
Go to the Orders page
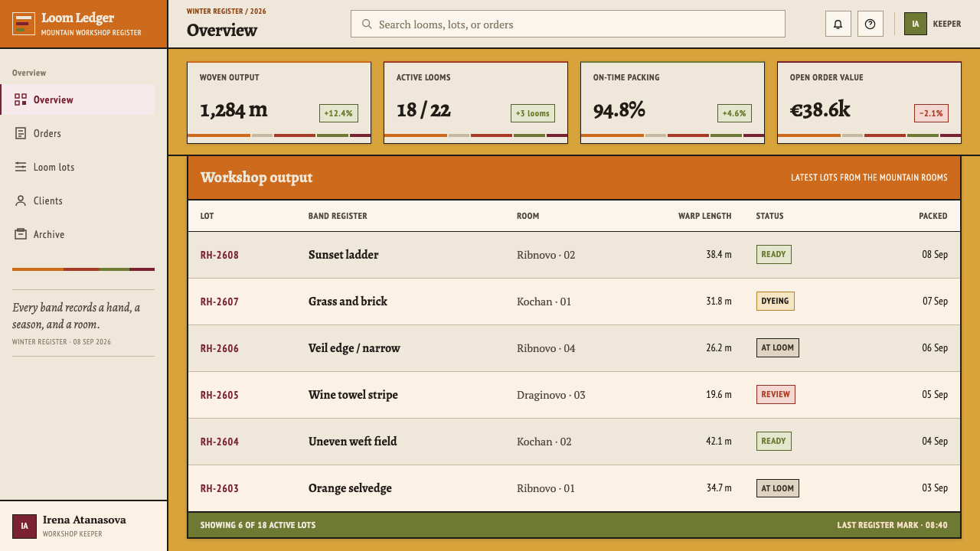pos(77,133)
